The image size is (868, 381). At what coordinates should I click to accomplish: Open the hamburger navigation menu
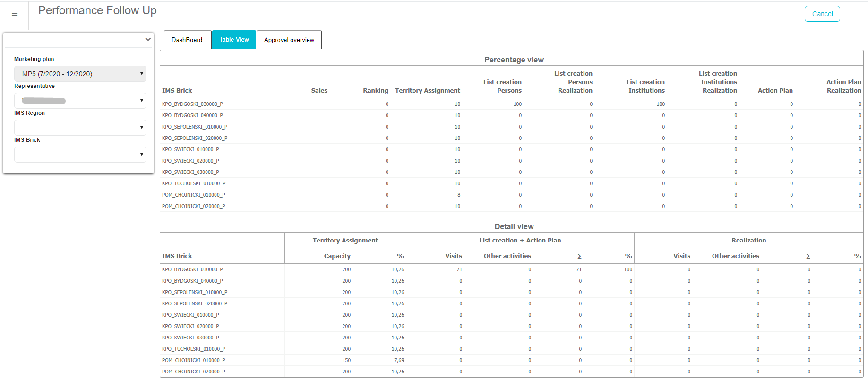pos(15,15)
